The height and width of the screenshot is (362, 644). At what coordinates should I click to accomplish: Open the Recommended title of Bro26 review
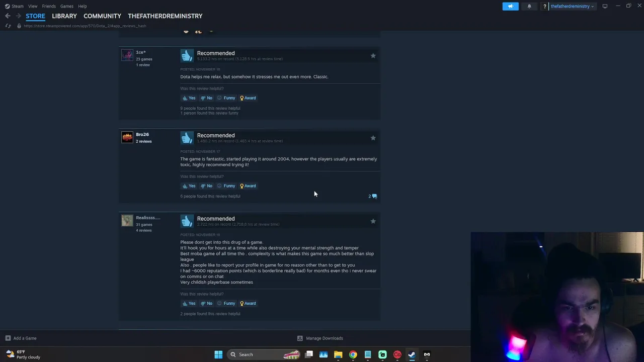click(x=216, y=135)
